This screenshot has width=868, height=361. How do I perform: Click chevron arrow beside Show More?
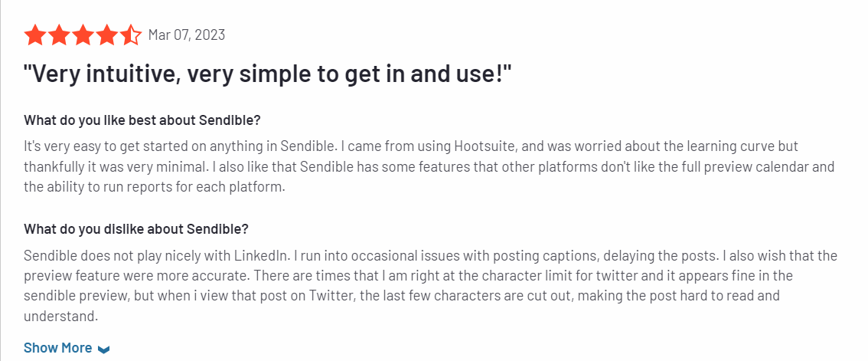point(103,349)
